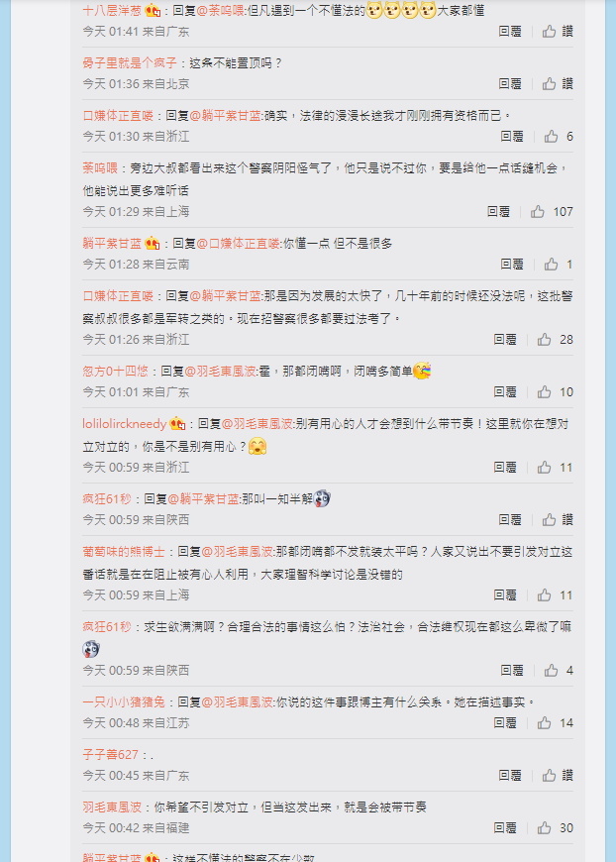Screen dimensions: 616x862
Task: Open the @躺平紫甘蓝 mention in 01:30 comment
Action: [225, 116]
